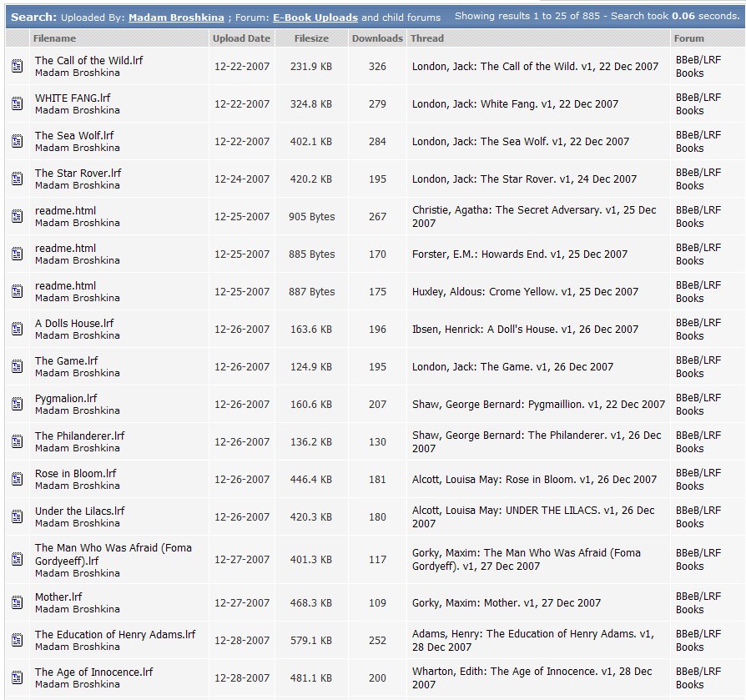Viewport: 746px width, 700px height.
Task: Click the file icon beside A Dolls House.lrf
Action: pyautogui.click(x=18, y=329)
